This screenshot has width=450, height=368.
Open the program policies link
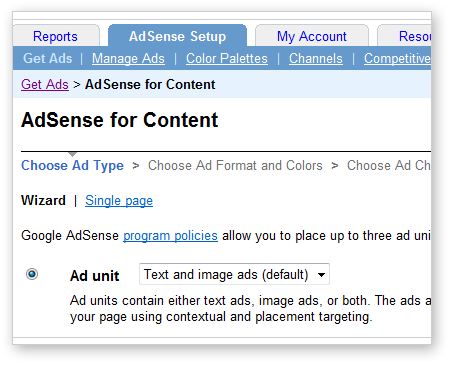click(170, 236)
